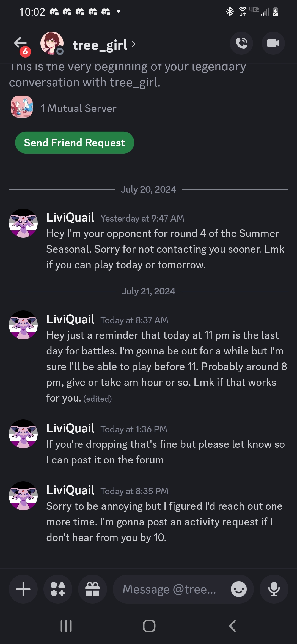Start a voice call with tree_girl
Viewport: 297px width, 644px height.
click(x=241, y=43)
